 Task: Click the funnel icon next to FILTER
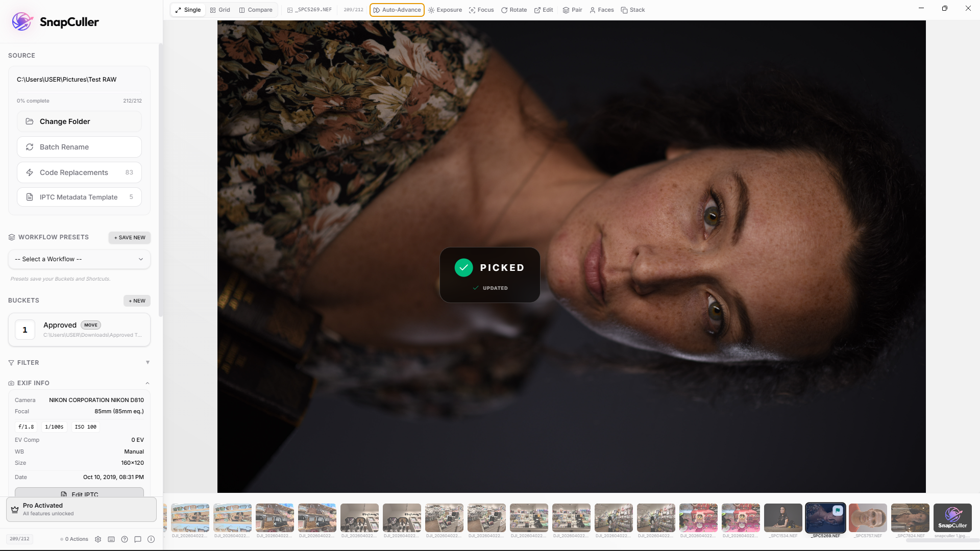point(11,363)
